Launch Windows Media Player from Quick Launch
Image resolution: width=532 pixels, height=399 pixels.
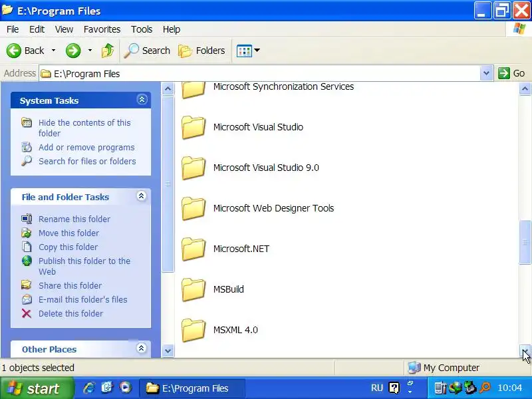[x=126, y=388]
